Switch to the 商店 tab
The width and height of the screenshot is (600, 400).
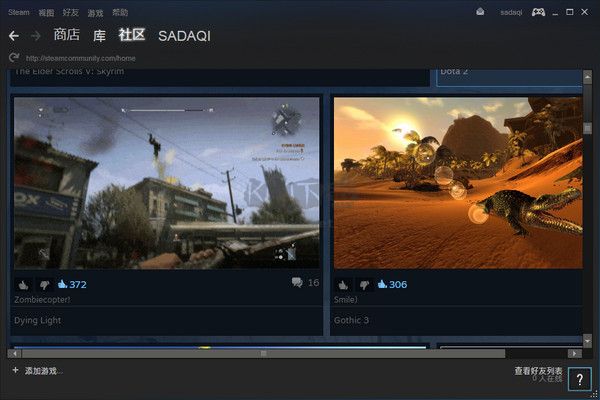67,35
